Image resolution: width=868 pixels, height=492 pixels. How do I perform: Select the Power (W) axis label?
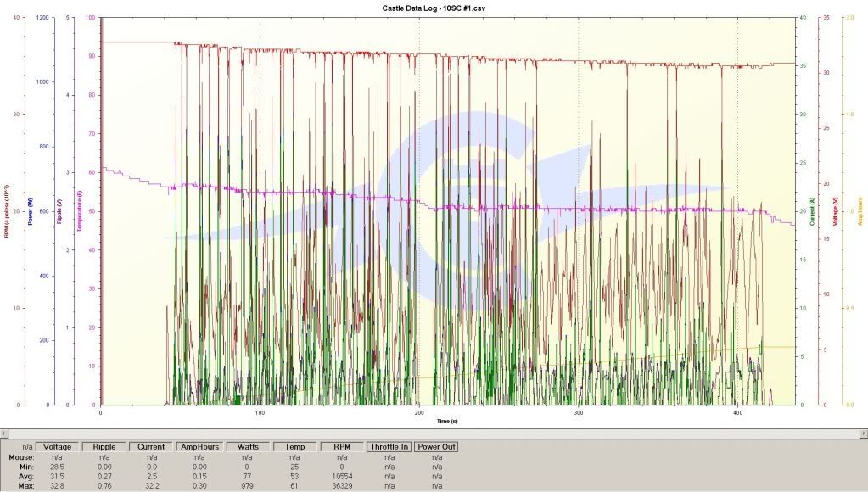pyautogui.click(x=30, y=211)
